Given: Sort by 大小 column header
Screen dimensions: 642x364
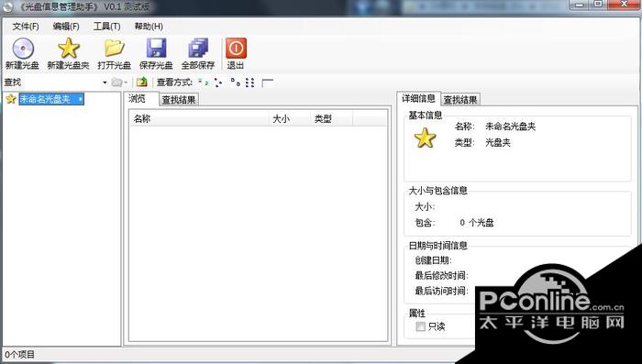Looking at the screenshot, I should click(290, 119).
